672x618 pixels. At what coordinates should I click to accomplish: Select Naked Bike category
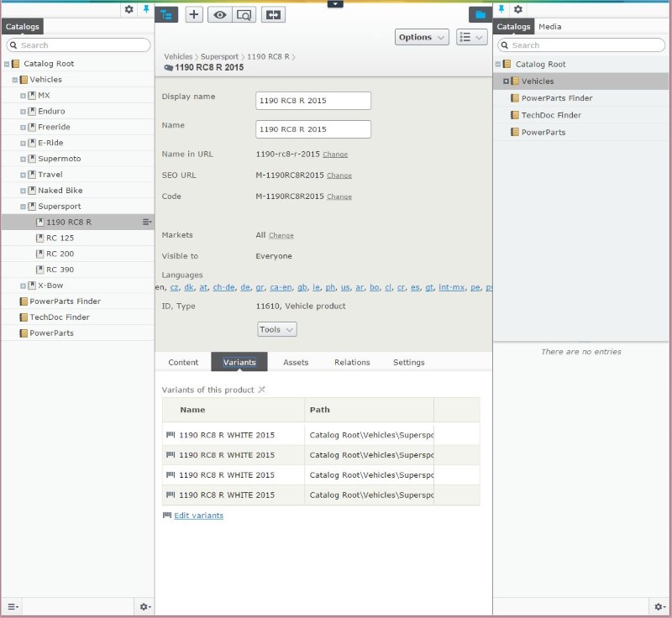(x=60, y=190)
